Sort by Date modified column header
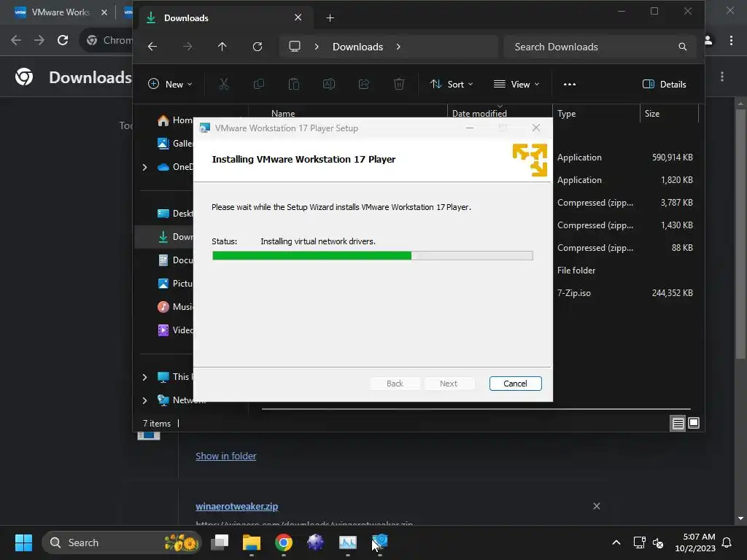The height and width of the screenshot is (560, 747). 479,113
